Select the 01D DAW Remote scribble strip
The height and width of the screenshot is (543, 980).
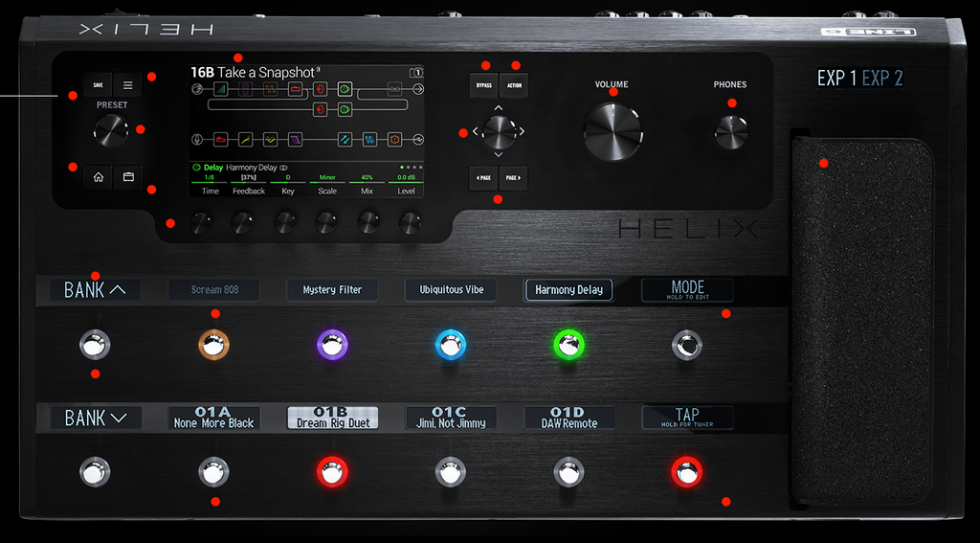pyautogui.click(x=568, y=418)
